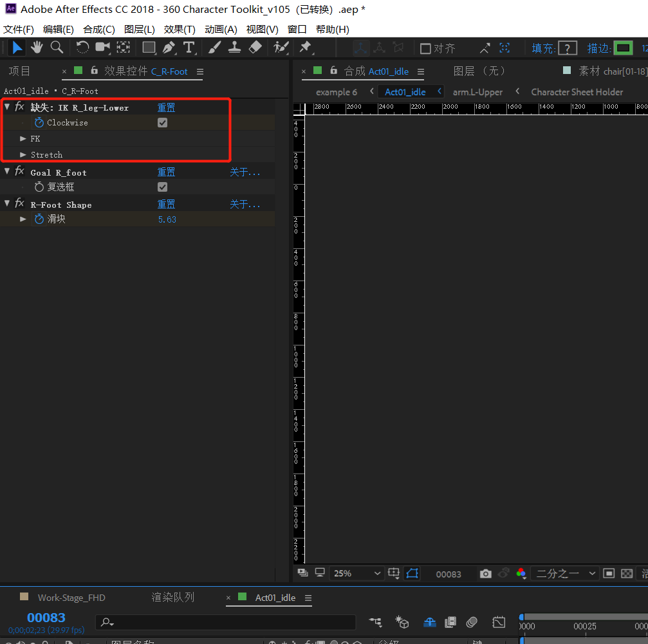This screenshot has height=644, width=648.
Task: Uncheck the 复选框 option under Goal R_foot
Action: click(x=162, y=187)
